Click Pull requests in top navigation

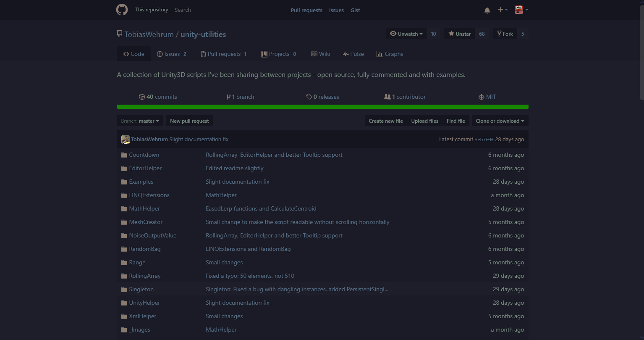[306, 10]
